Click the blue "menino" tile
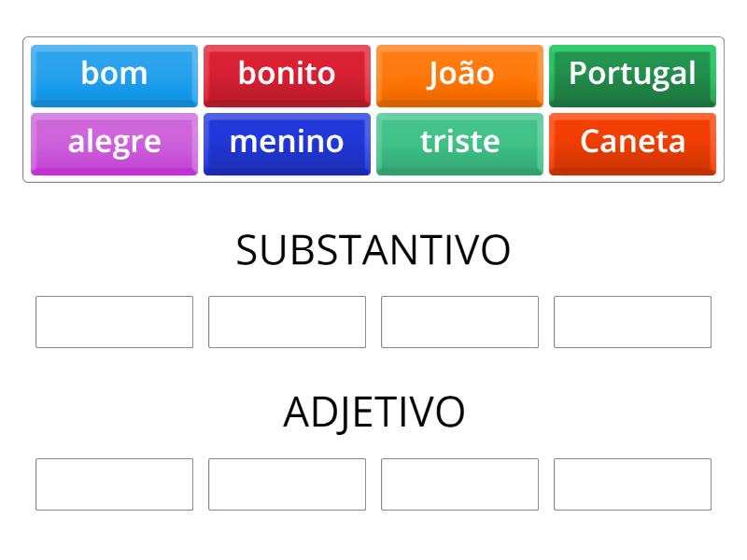Image resolution: width=747 pixels, height=560 pixels. [287, 142]
